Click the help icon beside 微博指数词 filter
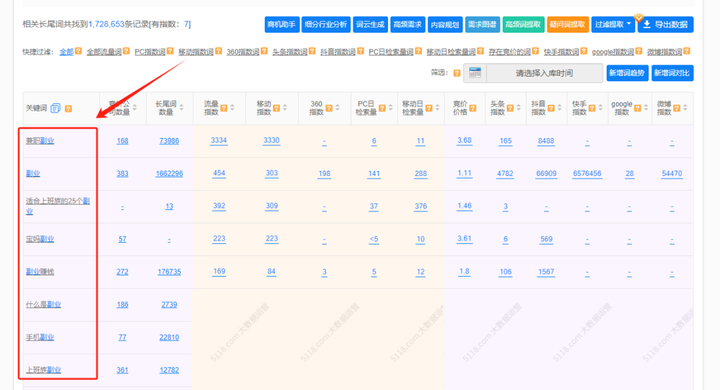This screenshot has width=720, height=390. click(686, 51)
